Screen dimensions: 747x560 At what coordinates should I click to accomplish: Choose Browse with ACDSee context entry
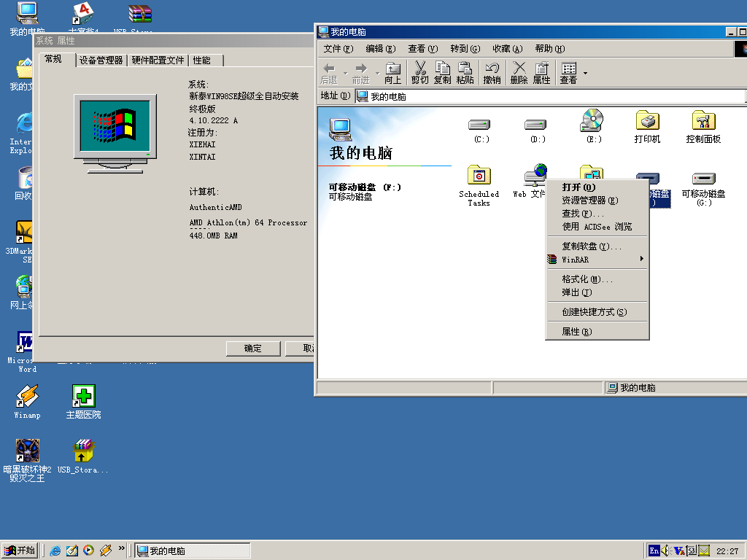pos(597,227)
